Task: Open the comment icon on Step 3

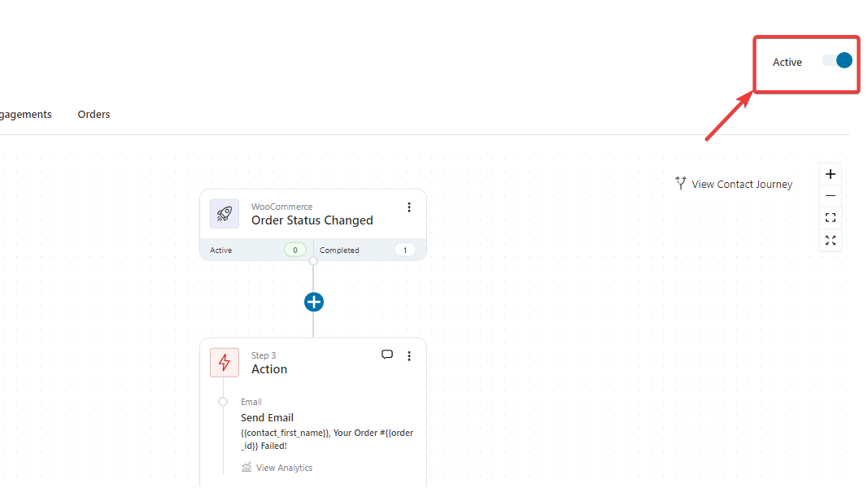Action: click(x=387, y=355)
